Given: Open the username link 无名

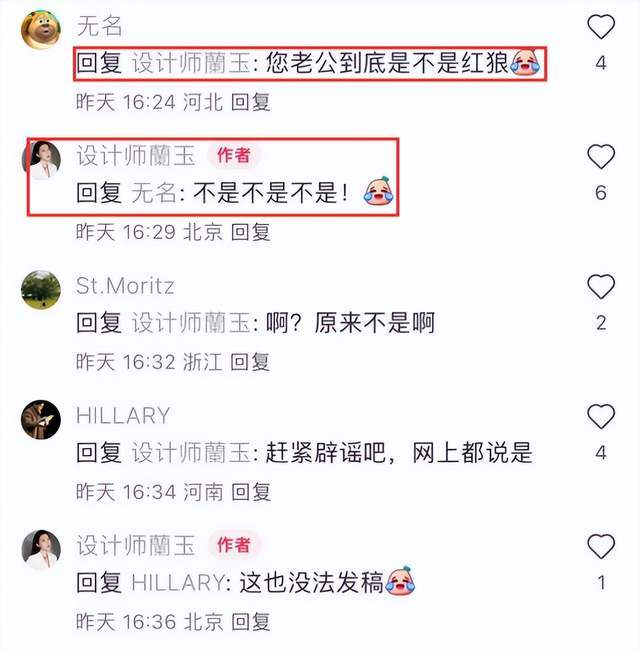Looking at the screenshot, I should [99, 26].
